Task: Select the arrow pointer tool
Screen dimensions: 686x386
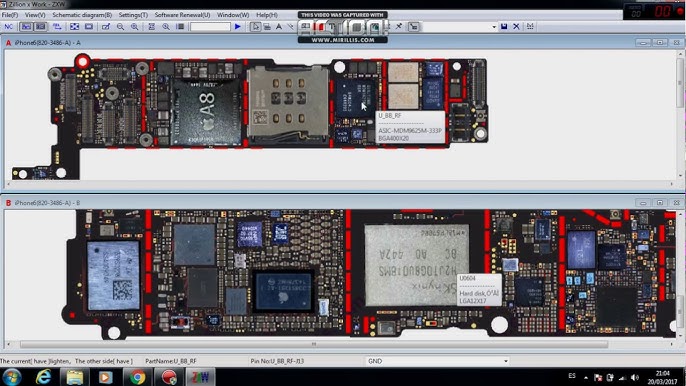Action: click(x=256, y=27)
